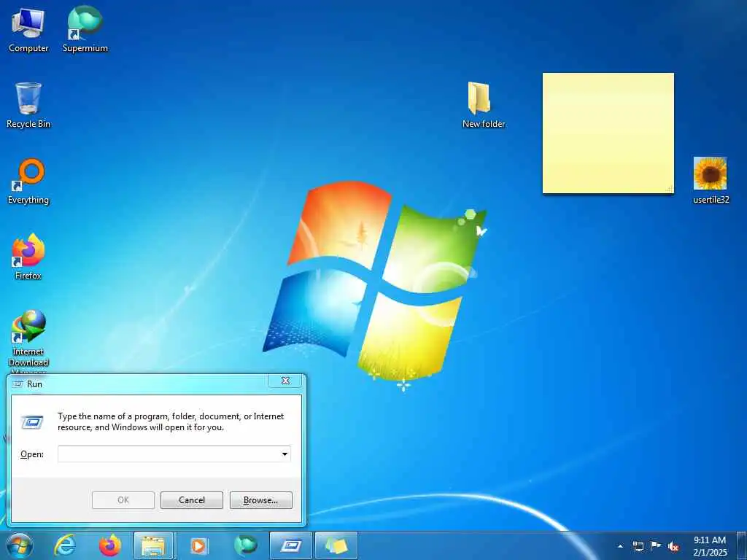The height and width of the screenshot is (560, 747).
Task: Click the Sticky Notes taskbar button
Action: pos(336,545)
